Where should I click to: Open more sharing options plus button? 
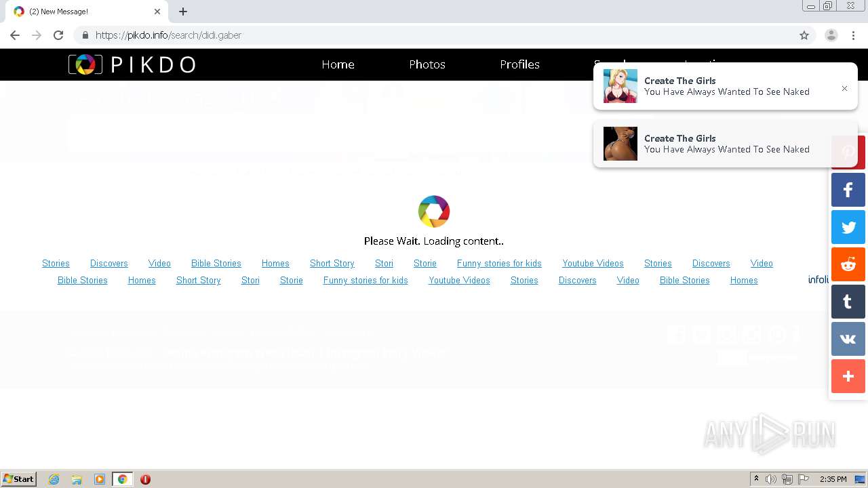(x=848, y=376)
